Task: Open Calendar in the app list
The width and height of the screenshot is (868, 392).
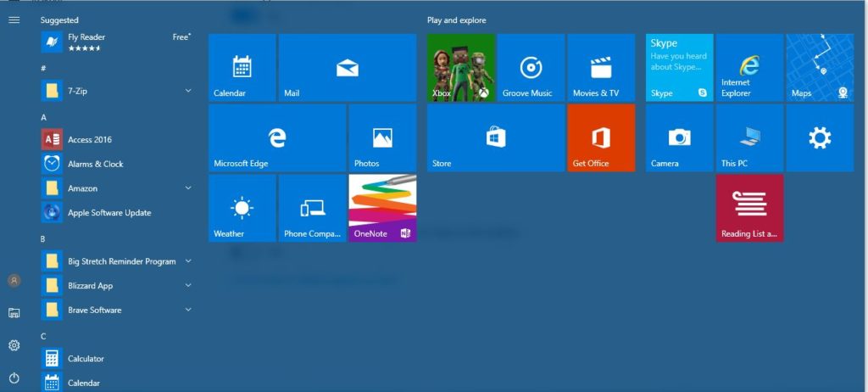Action: click(x=116, y=383)
